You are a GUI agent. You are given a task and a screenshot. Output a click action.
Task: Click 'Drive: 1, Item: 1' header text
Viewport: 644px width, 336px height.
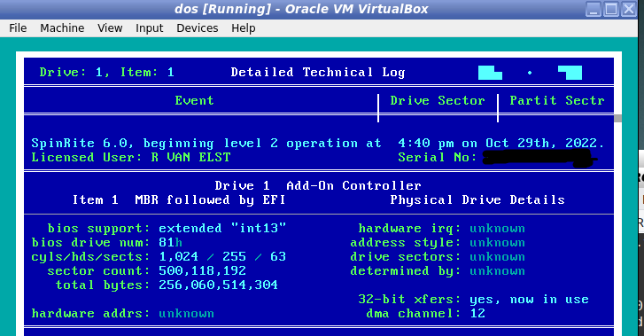pyautogui.click(x=107, y=73)
